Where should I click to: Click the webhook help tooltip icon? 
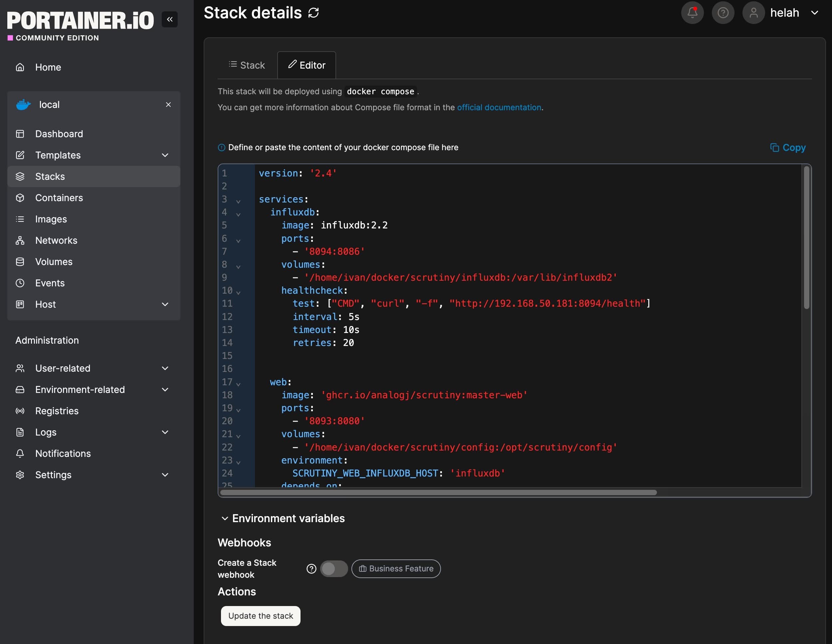click(311, 568)
